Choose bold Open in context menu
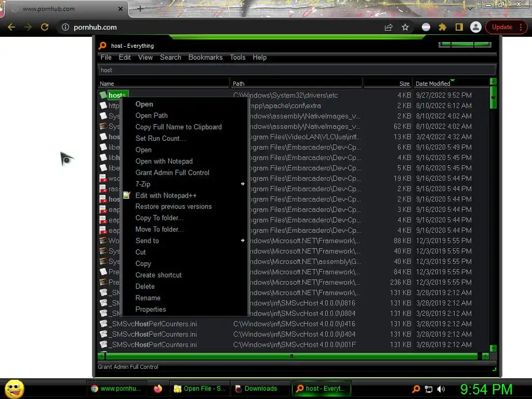This screenshot has width=532, height=399. 144,104
